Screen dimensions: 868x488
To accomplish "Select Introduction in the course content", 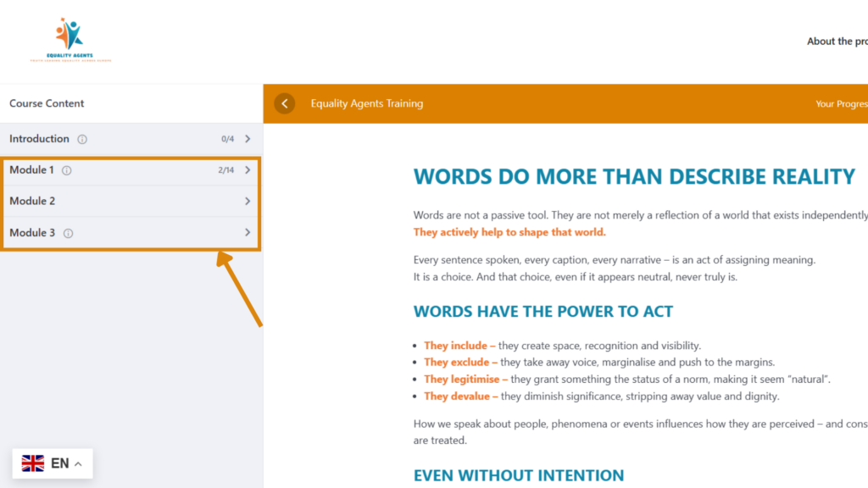I will pos(39,139).
